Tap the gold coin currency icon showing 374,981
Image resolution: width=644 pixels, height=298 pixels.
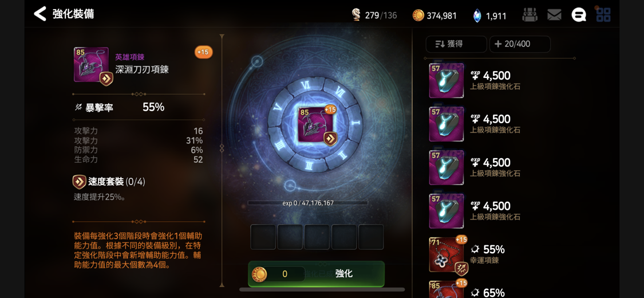point(418,15)
